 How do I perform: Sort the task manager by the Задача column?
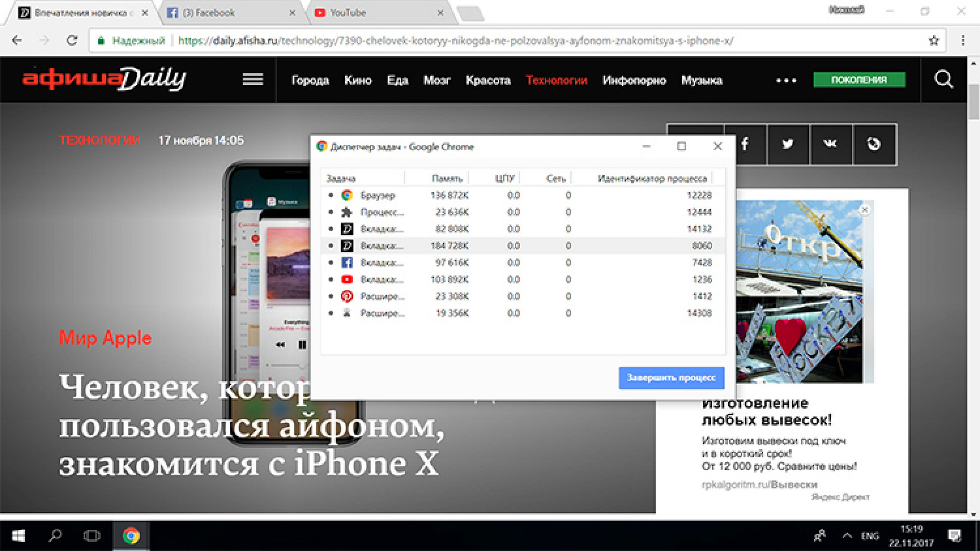[363, 178]
